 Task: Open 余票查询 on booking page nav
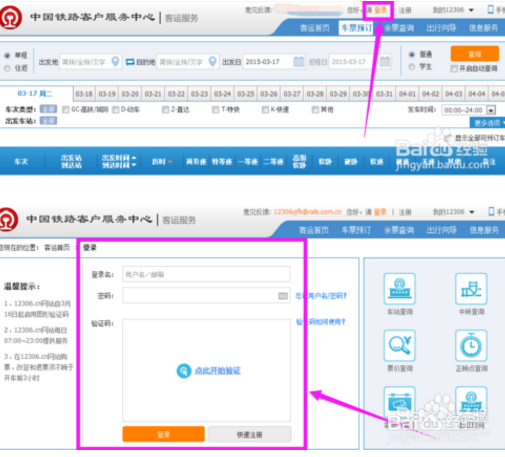click(x=399, y=28)
